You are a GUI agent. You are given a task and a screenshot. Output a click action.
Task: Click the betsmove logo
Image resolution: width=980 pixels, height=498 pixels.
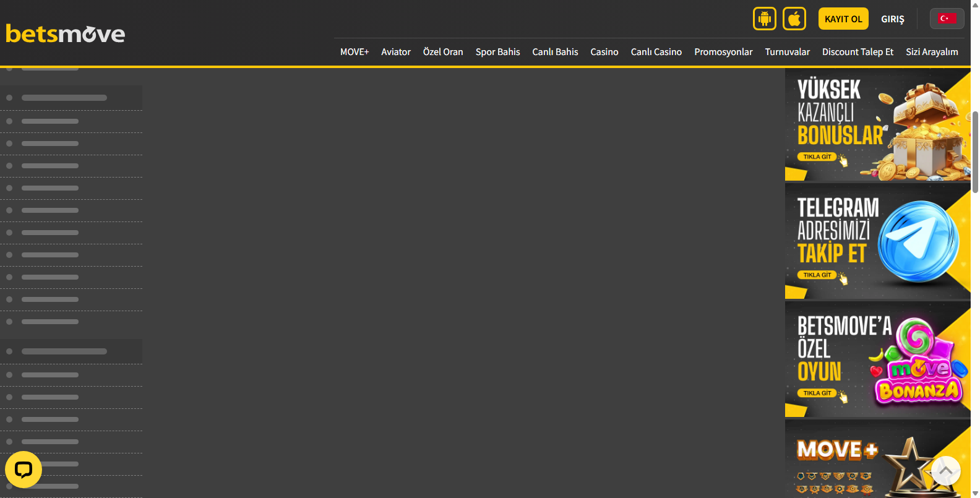66,33
